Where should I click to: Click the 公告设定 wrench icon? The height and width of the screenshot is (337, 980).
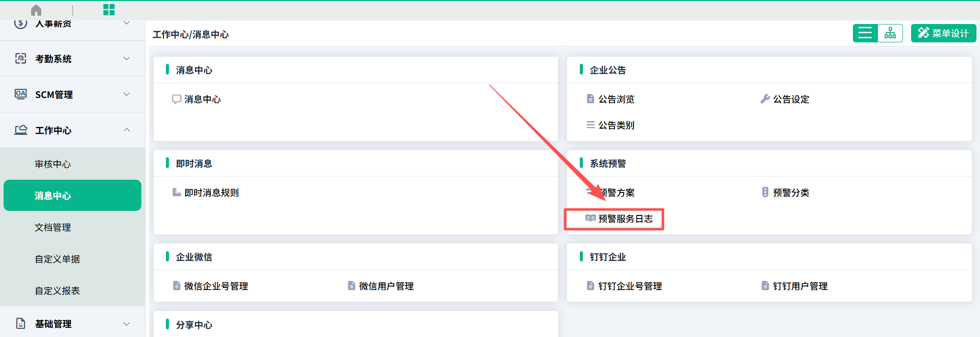pos(765,99)
